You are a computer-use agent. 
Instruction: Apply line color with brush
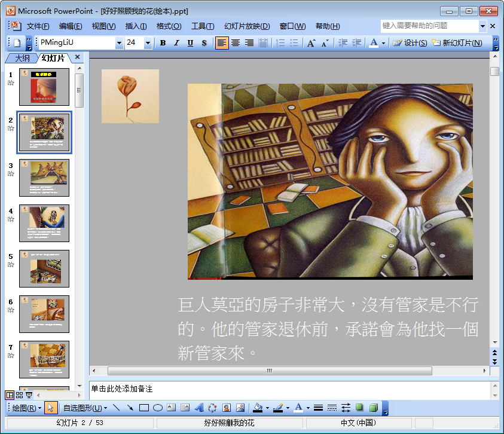pos(278,408)
